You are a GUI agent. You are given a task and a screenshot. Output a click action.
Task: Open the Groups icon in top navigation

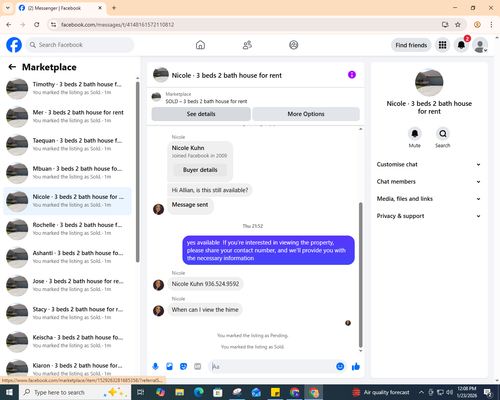point(294,45)
